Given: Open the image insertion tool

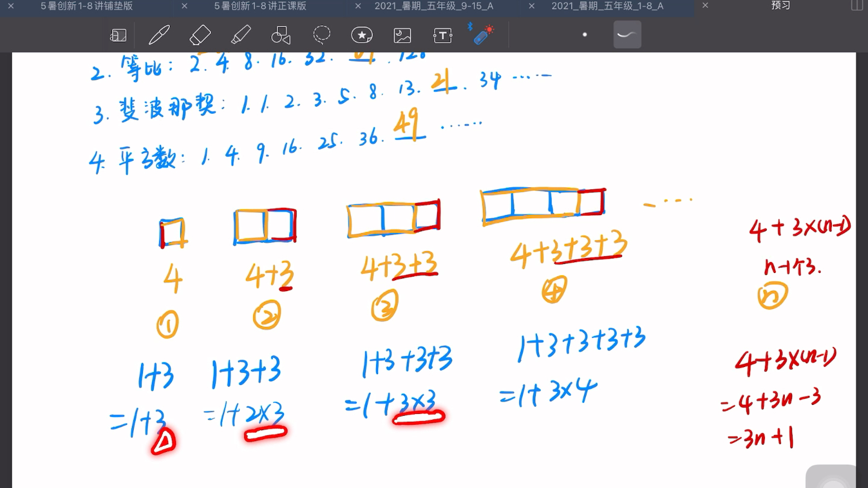Looking at the screenshot, I should coord(402,35).
